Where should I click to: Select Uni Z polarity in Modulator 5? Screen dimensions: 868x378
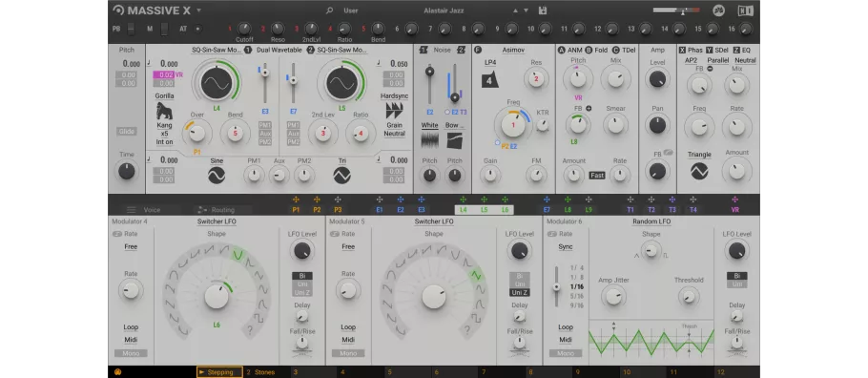click(x=519, y=292)
